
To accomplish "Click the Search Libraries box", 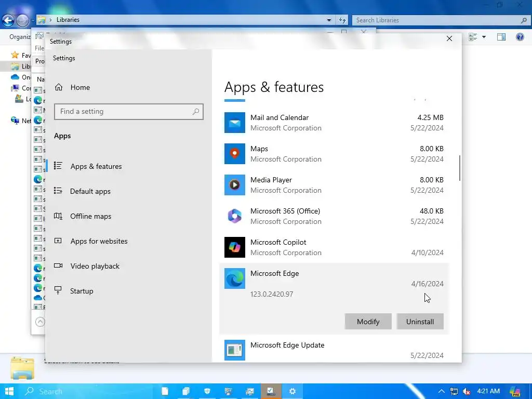I will [x=441, y=20].
